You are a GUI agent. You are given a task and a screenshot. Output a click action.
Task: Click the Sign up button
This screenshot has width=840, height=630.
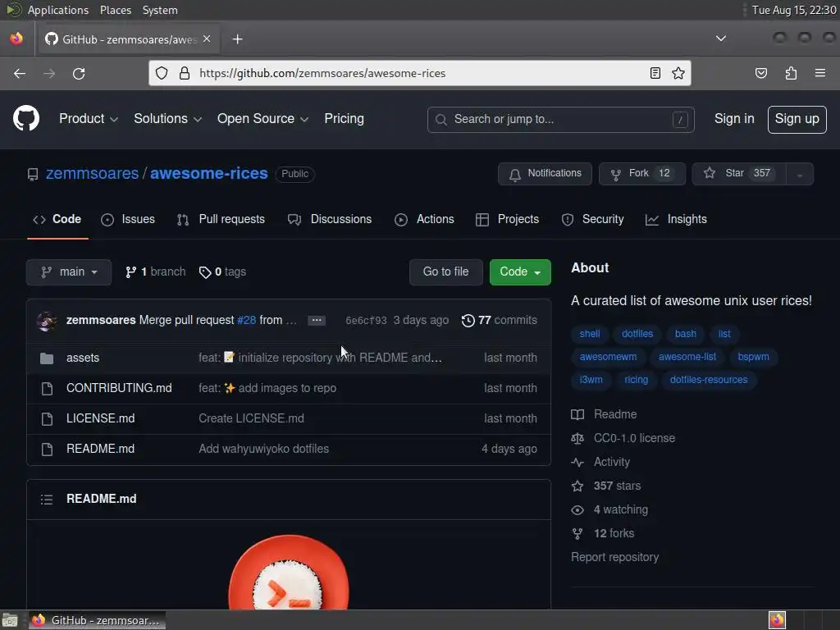797,119
